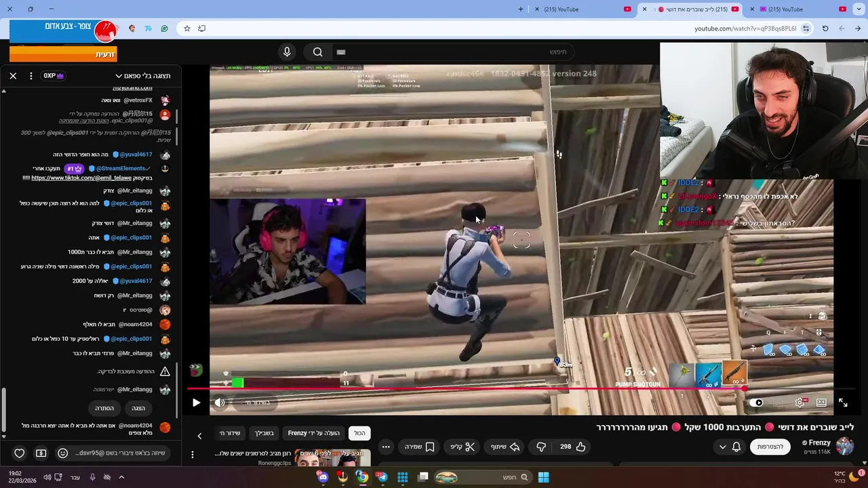Open live chat three-dot options menu
The width and height of the screenshot is (868, 488).
click(x=31, y=76)
